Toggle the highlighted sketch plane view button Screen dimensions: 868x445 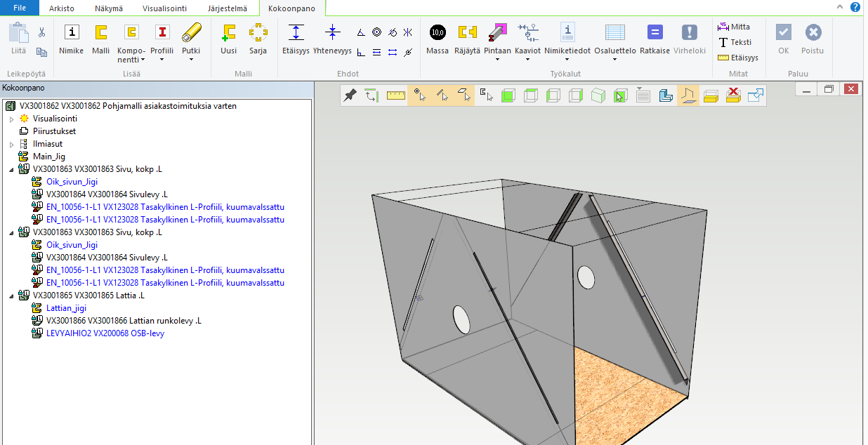[687, 95]
